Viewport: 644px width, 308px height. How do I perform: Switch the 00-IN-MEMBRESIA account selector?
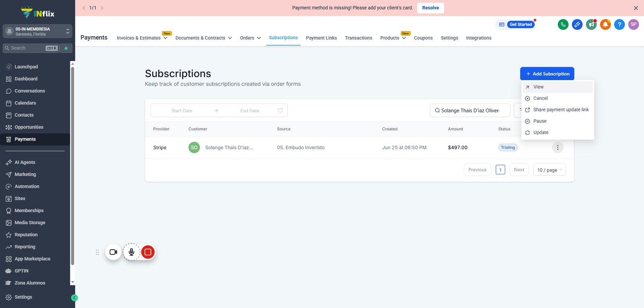click(37, 31)
